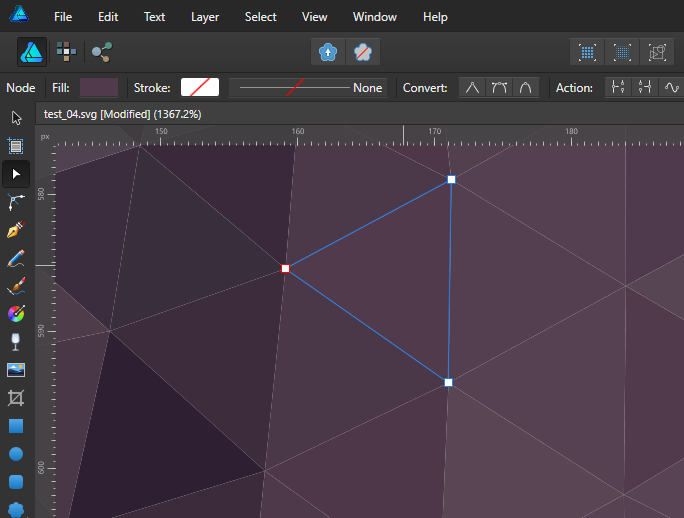Convert node to Sharp
The width and height of the screenshot is (684, 518).
[472, 87]
